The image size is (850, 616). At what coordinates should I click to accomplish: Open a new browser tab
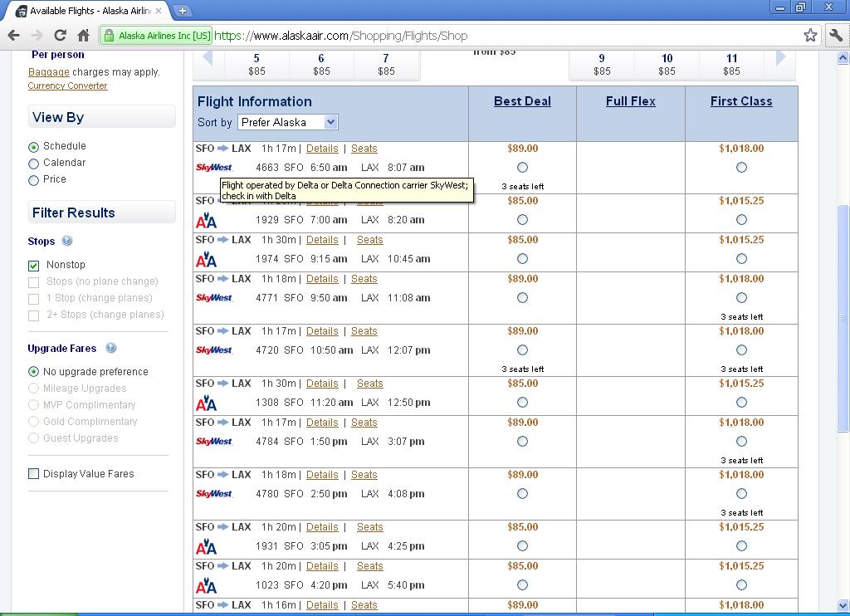pyautogui.click(x=183, y=10)
